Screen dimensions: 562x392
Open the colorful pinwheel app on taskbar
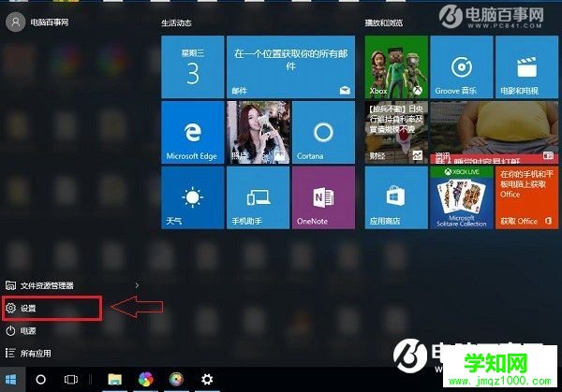(x=145, y=380)
